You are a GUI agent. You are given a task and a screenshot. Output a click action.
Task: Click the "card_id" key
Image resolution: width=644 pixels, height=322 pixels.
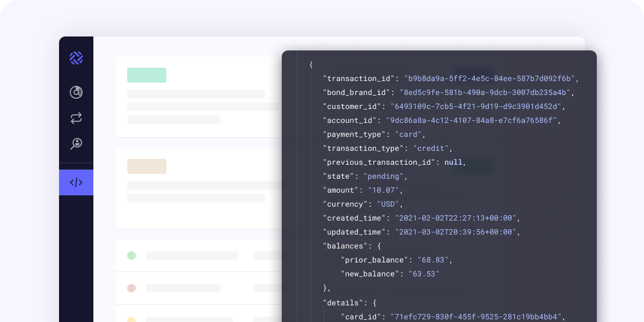pos(361,317)
